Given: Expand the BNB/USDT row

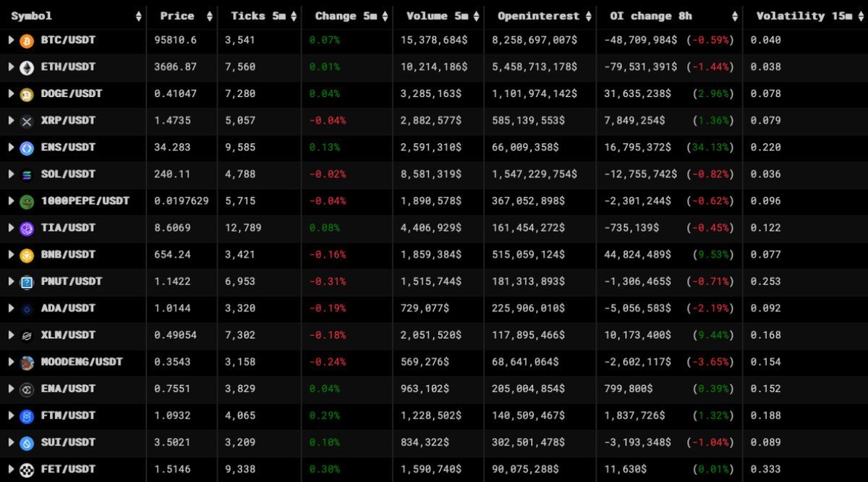Looking at the screenshot, I should 11,254.
